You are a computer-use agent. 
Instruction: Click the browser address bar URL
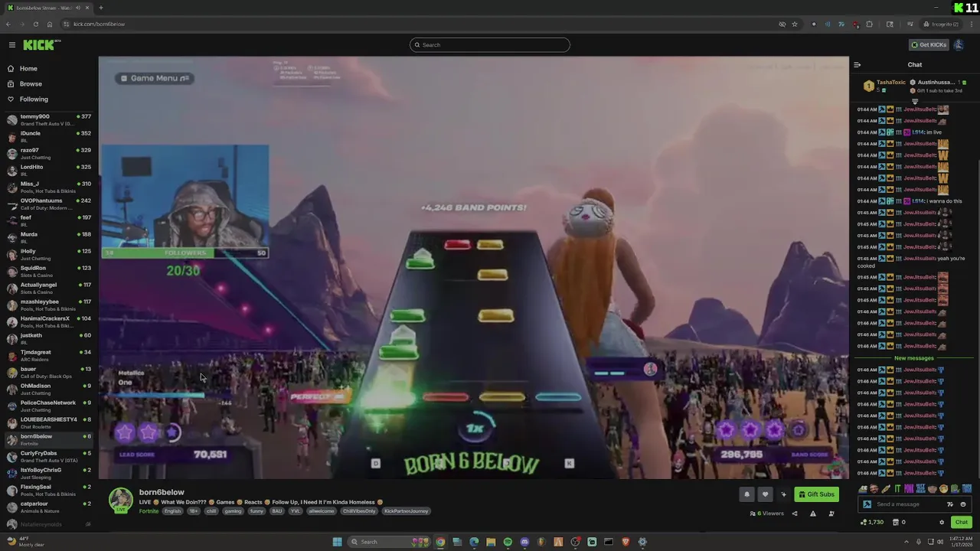[x=99, y=24]
